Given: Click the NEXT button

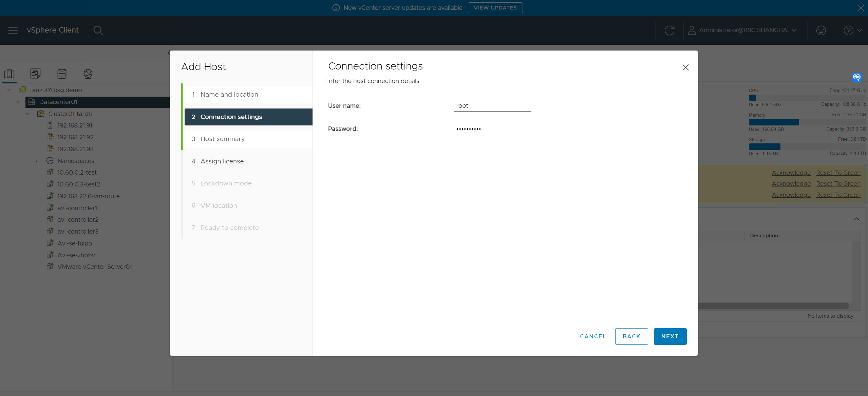Looking at the screenshot, I should [x=669, y=336].
